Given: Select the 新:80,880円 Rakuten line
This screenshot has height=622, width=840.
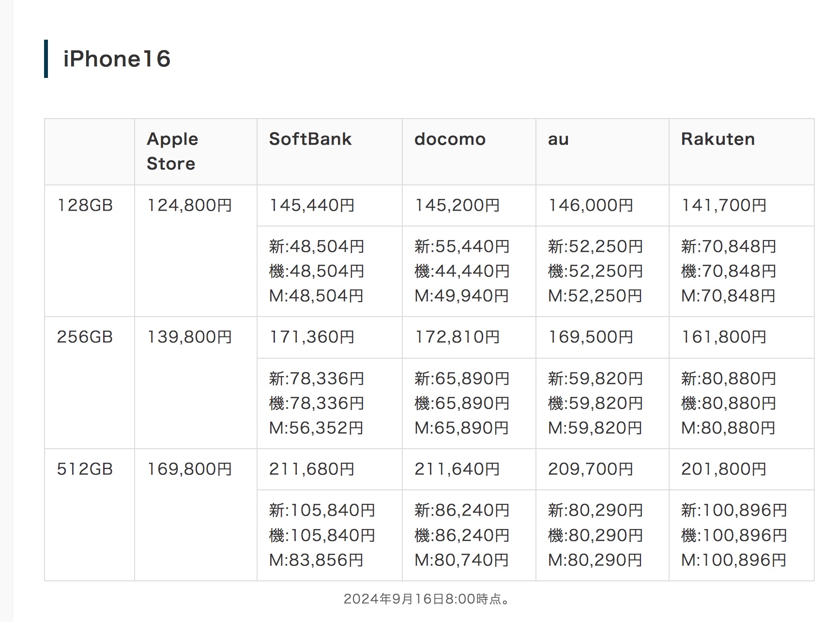Looking at the screenshot, I should tap(729, 379).
